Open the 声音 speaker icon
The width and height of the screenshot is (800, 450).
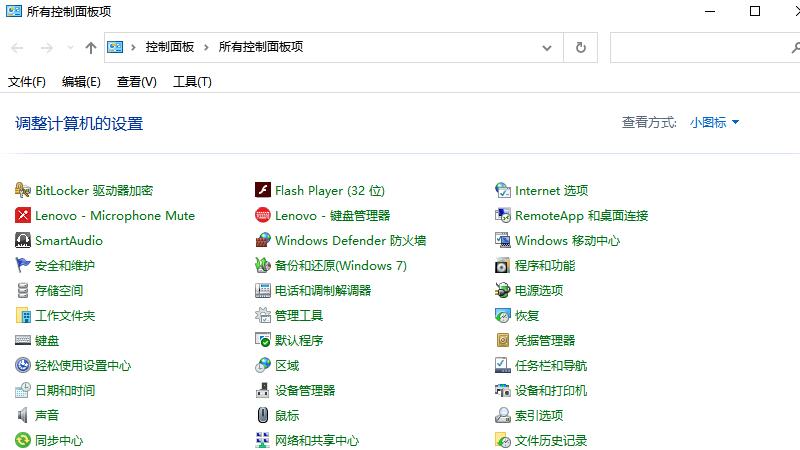(23, 415)
